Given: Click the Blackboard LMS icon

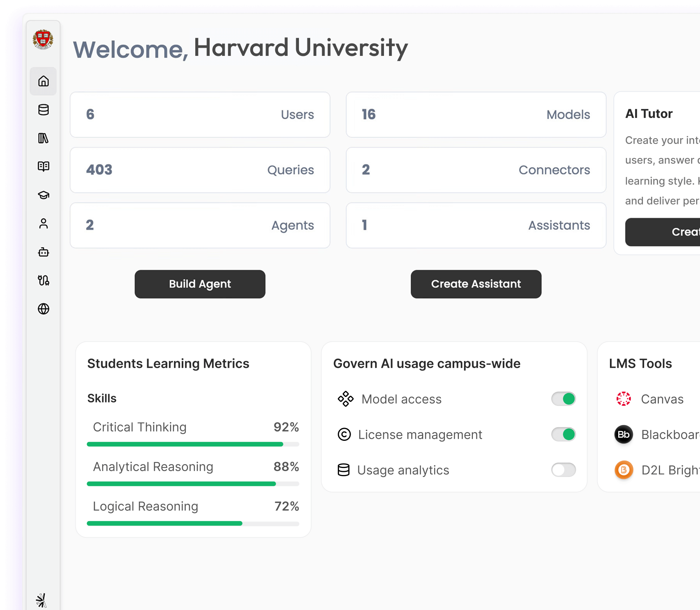Looking at the screenshot, I should click(624, 435).
